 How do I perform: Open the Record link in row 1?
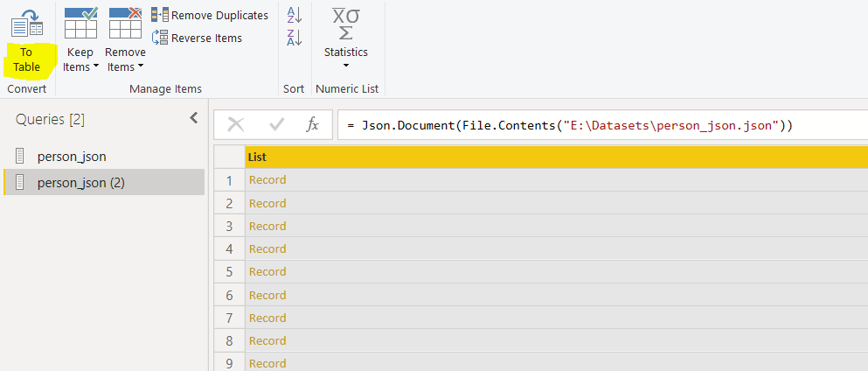point(267,180)
